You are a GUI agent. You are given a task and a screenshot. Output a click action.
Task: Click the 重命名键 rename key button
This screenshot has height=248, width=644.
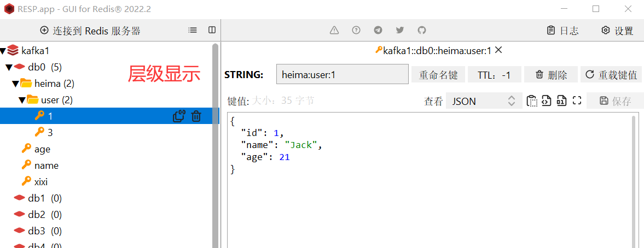point(438,75)
